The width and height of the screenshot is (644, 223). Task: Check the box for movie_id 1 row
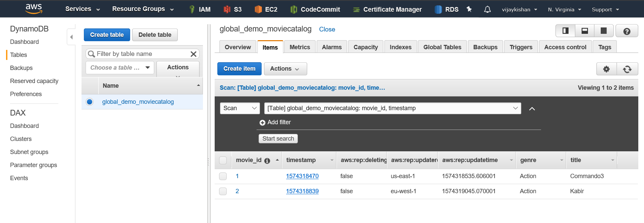[x=223, y=176]
